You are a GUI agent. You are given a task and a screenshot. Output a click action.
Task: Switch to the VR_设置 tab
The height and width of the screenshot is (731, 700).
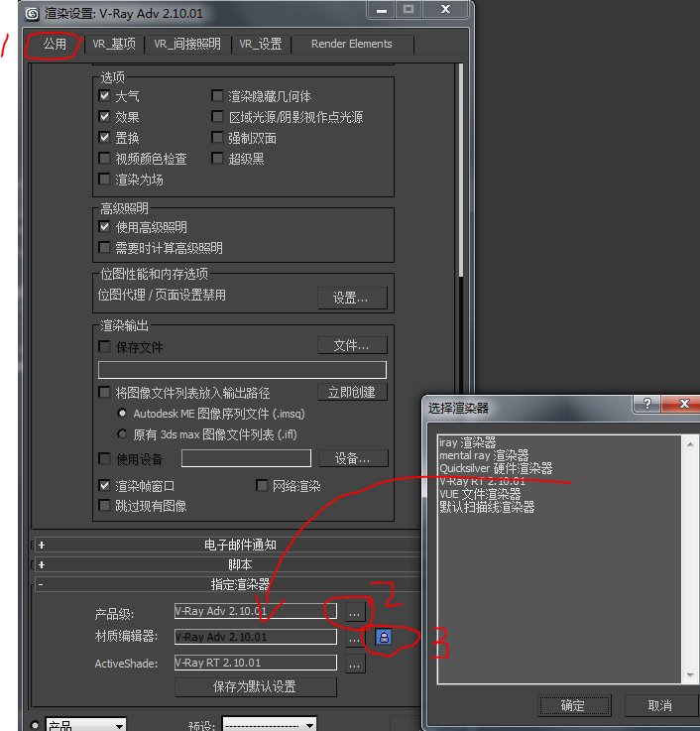tap(261, 45)
